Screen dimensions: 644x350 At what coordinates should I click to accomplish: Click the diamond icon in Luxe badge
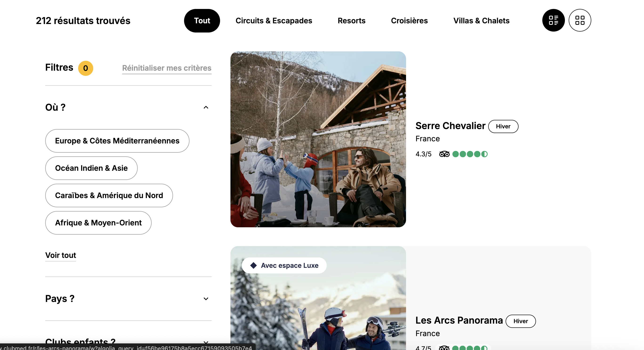pos(253,265)
